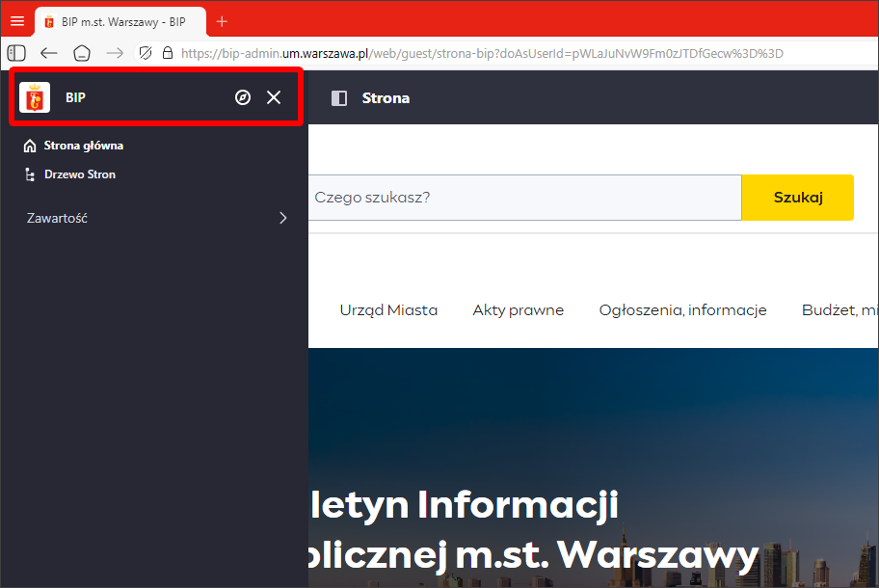Open a new browser tab
Image resolution: width=879 pixels, height=588 pixels.
(222, 21)
